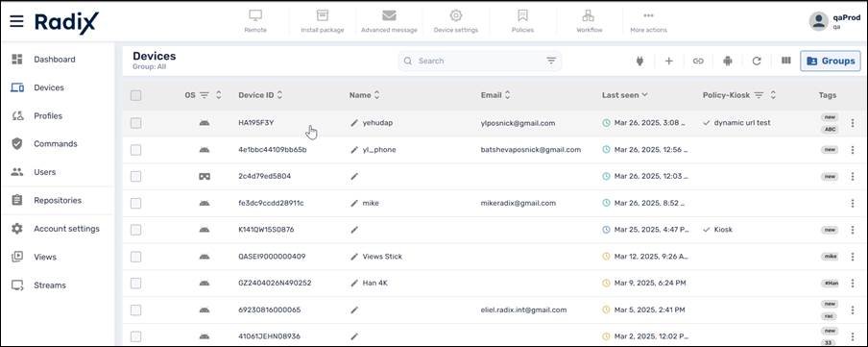Viewport: 868px width, 347px height.
Task: Select checkbox for device 69230816000065
Action: 135,310
